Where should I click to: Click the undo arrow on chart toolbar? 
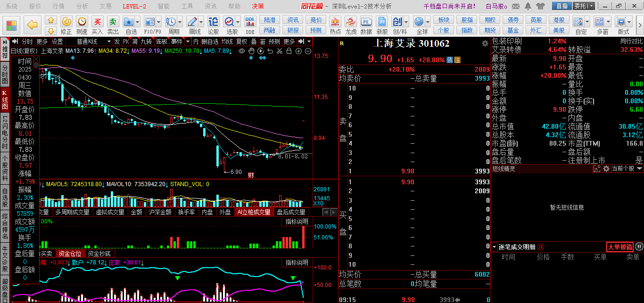[270, 51]
